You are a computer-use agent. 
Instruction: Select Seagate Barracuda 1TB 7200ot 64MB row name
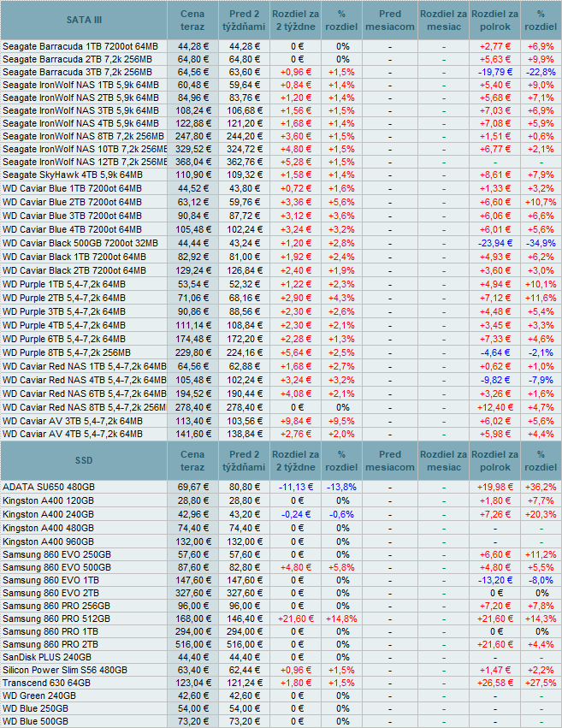80,46
